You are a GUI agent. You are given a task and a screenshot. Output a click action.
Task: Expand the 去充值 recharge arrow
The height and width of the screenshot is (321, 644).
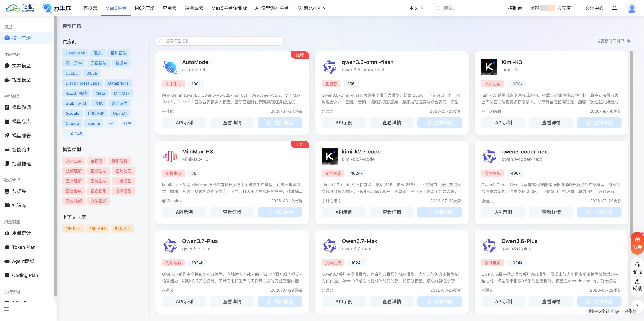pyautogui.click(x=575, y=8)
